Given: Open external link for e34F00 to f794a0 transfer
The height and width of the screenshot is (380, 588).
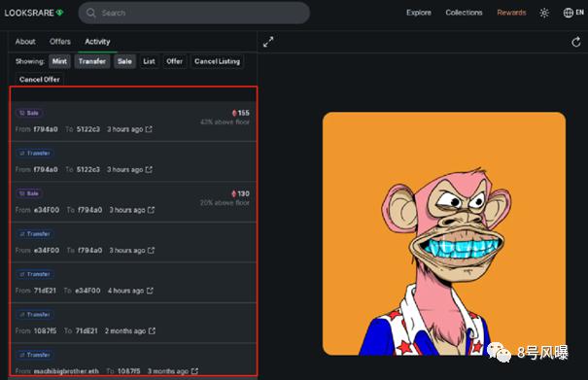Looking at the screenshot, I should [x=151, y=250].
